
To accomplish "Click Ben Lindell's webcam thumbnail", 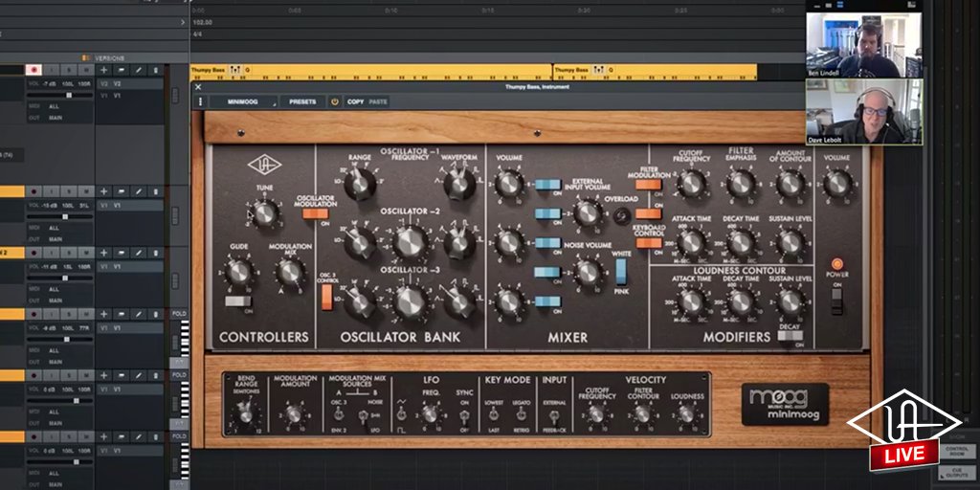I will click(863, 44).
